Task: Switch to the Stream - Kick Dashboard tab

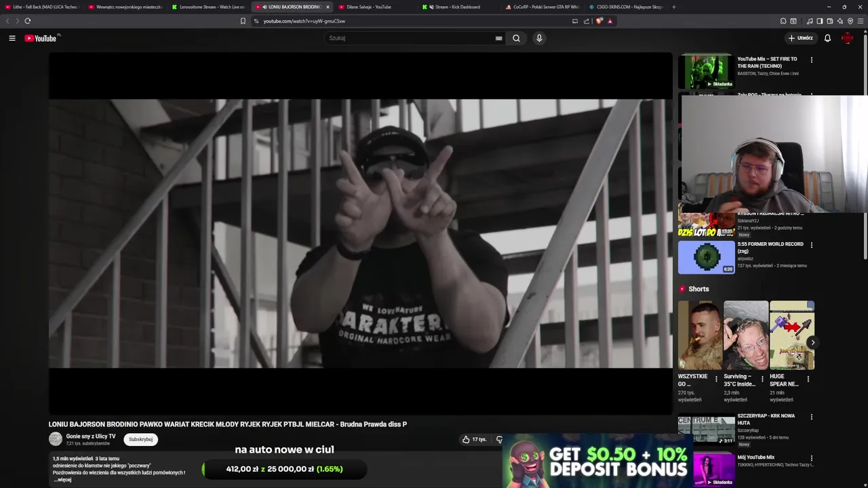Action: [459, 7]
